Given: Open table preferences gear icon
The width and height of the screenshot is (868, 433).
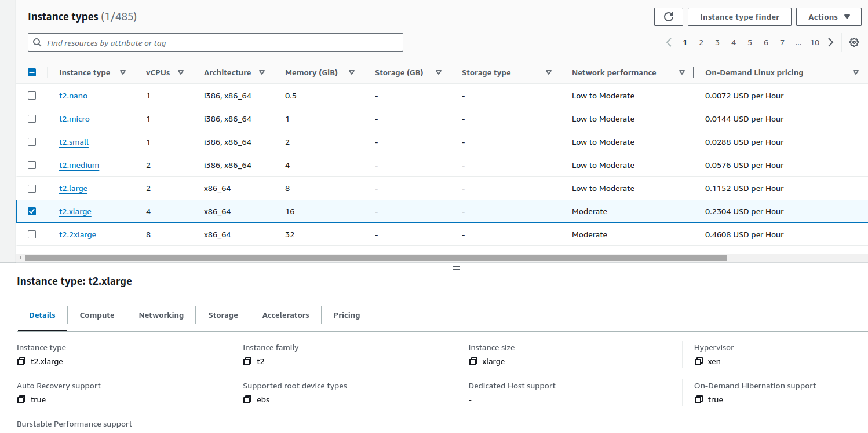Looking at the screenshot, I should pos(854,42).
